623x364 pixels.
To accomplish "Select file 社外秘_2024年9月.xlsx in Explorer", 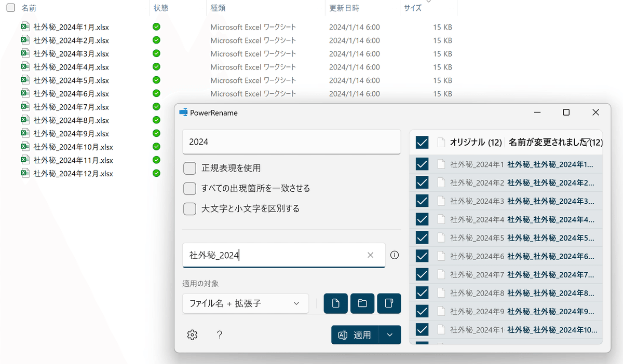I will tap(71, 133).
